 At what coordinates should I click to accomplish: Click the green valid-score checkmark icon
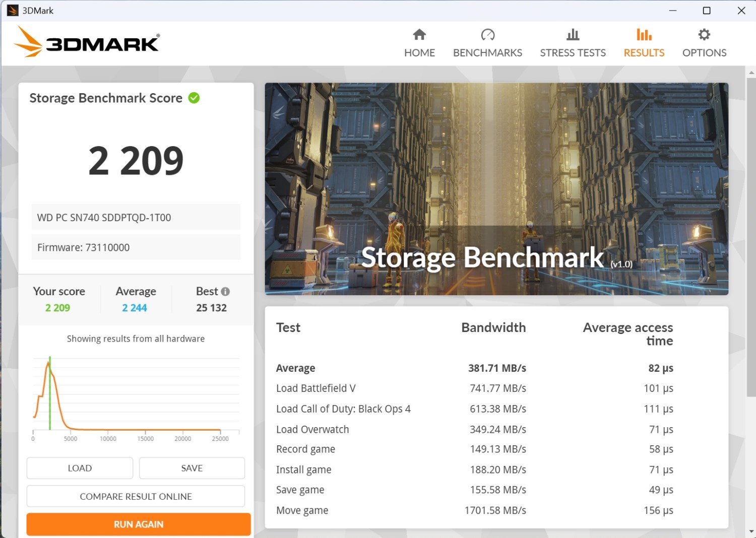click(194, 98)
